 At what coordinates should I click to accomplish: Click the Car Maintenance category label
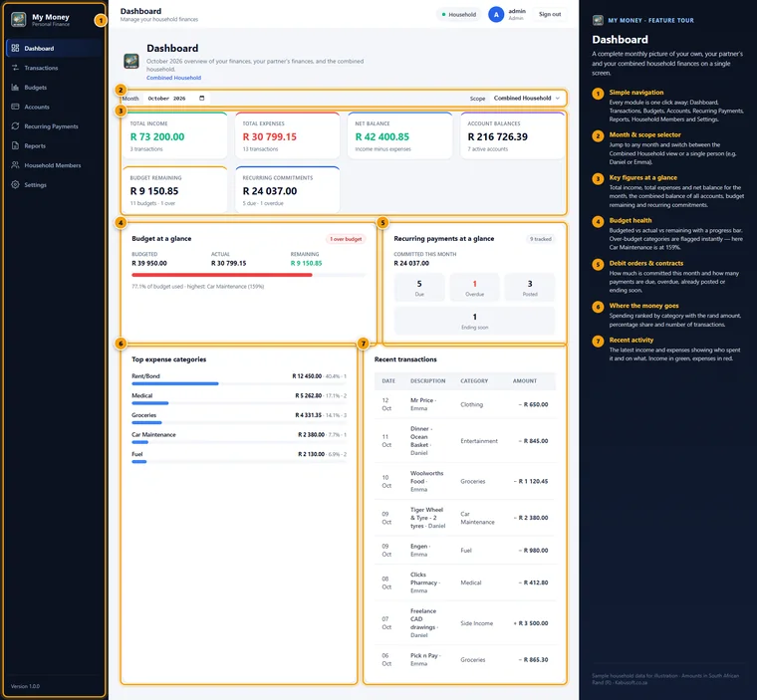[x=153, y=434]
